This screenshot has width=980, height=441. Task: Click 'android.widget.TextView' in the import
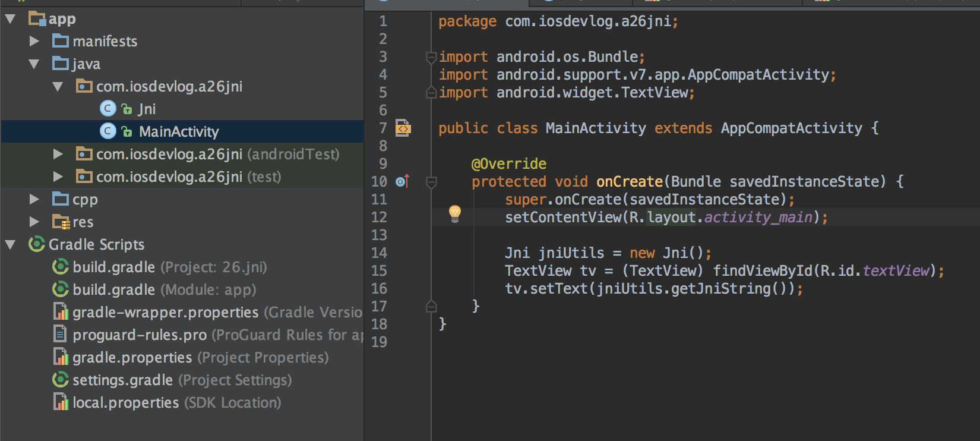(x=592, y=93)
